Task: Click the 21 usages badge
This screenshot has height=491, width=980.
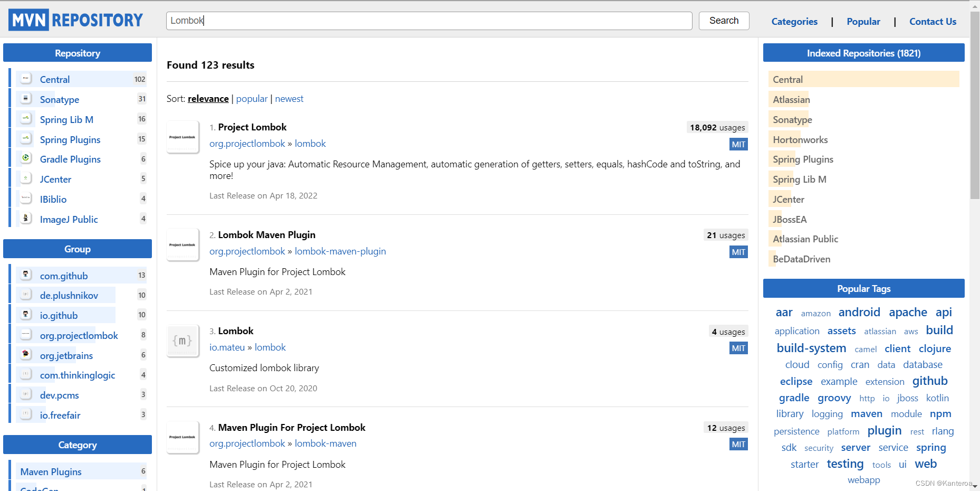Action: click(x=726, y=235)
